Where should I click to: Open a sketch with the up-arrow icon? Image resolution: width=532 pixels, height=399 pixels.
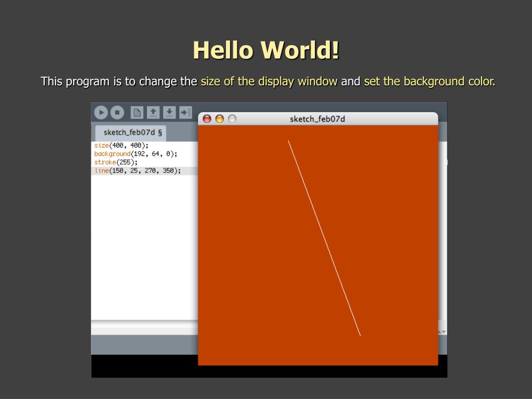tap(153, 112)
